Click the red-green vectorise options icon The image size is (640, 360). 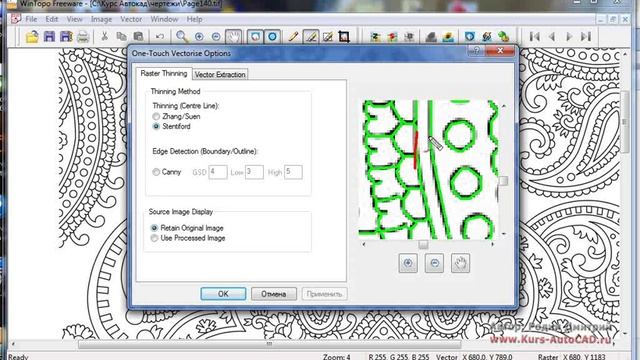coord(392,37)
